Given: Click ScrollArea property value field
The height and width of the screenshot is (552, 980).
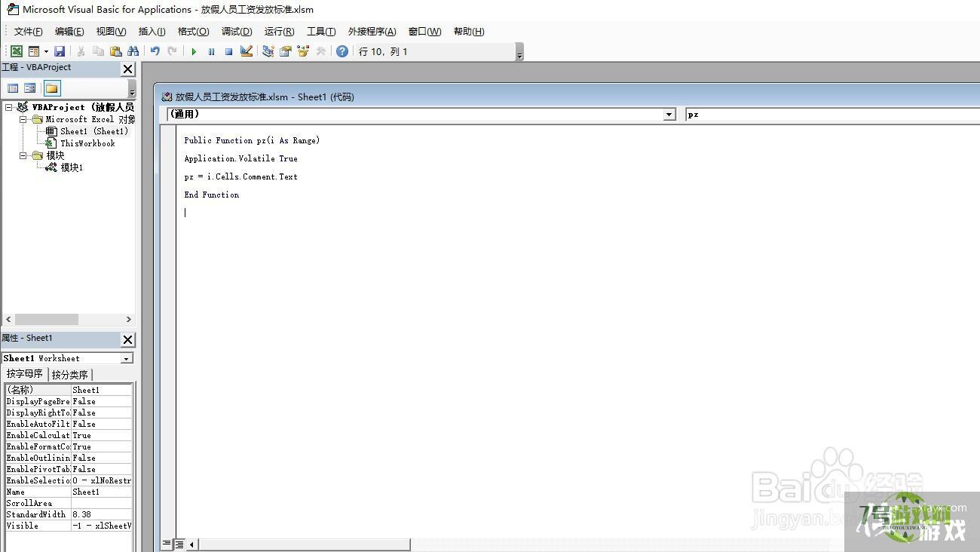Looking at the screenshot, I should [102, 503].
